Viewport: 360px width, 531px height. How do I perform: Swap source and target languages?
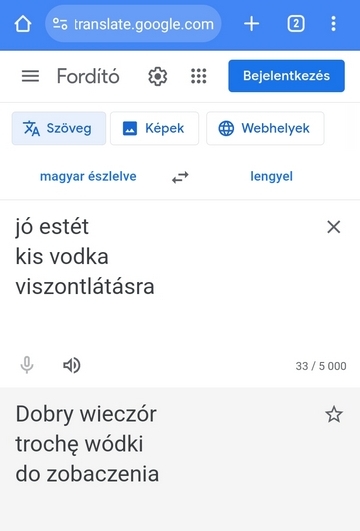(180, 177)
